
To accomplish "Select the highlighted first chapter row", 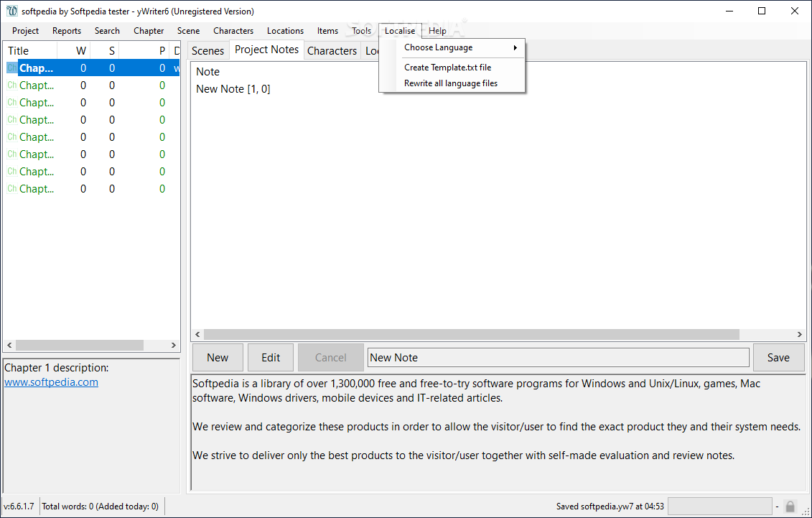I will point(93,68).
